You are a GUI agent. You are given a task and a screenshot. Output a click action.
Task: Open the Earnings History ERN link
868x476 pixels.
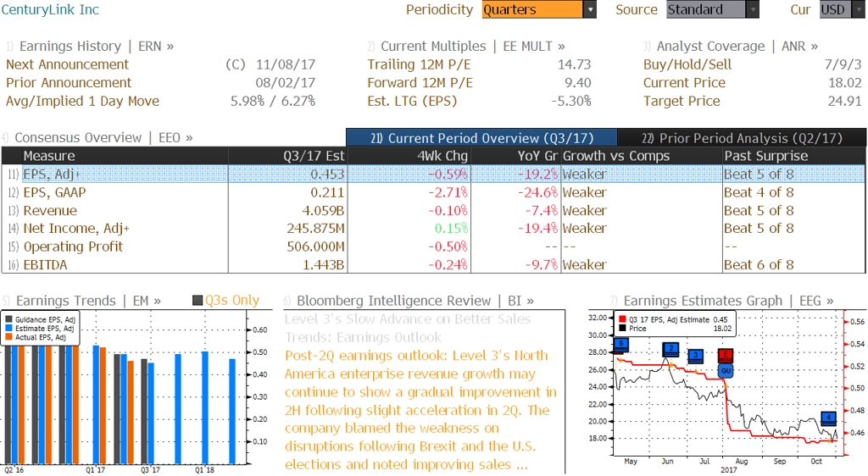coord(97,47)
